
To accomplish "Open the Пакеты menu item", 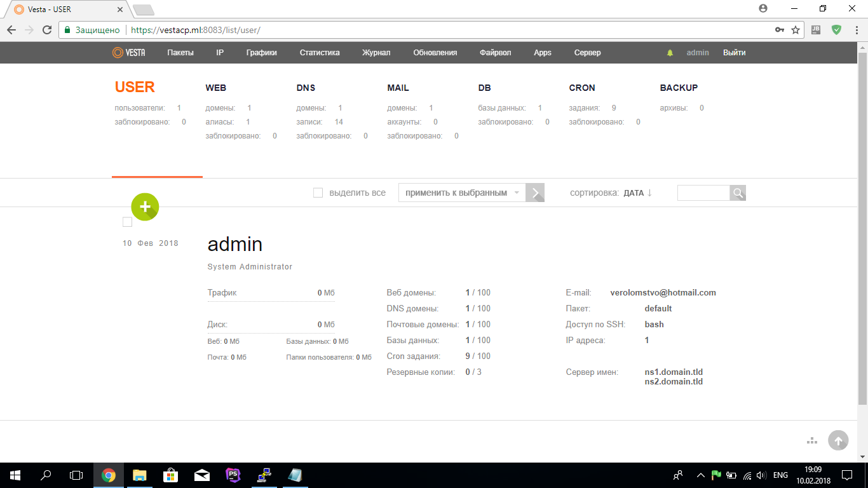I will coord(180,53).
